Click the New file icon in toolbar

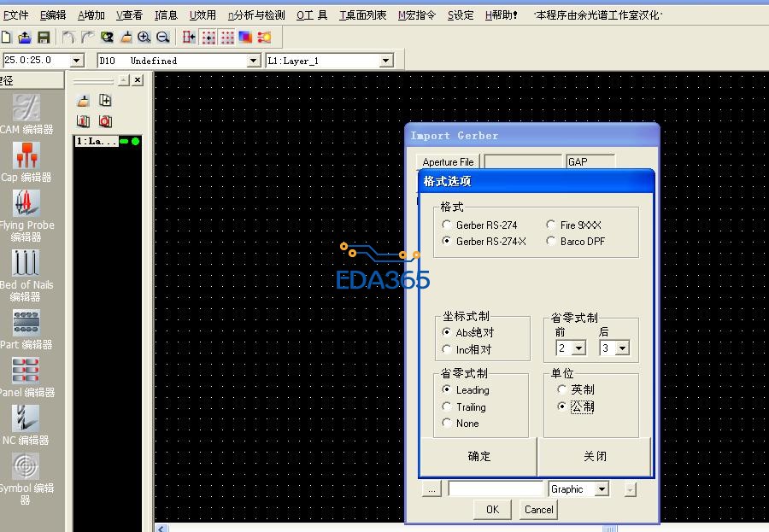6,38
